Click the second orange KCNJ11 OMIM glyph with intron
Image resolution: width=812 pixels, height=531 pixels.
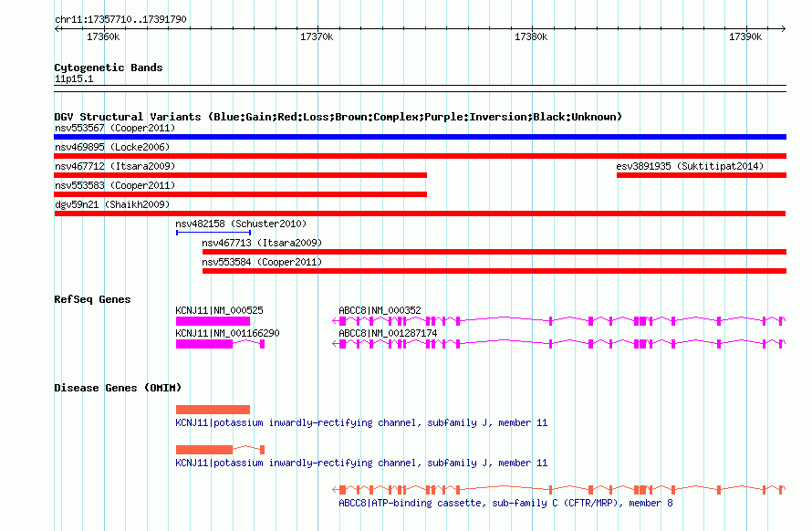click(x=220, y=450)
